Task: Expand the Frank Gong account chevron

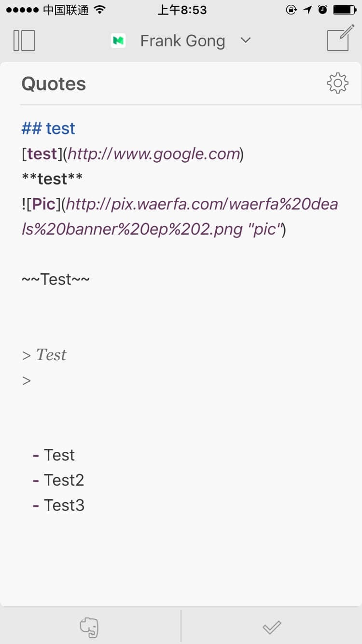Action: [x=246, y=41]
